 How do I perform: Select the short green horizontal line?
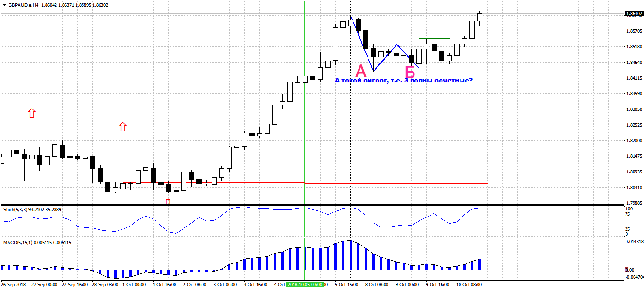point(434,38)
